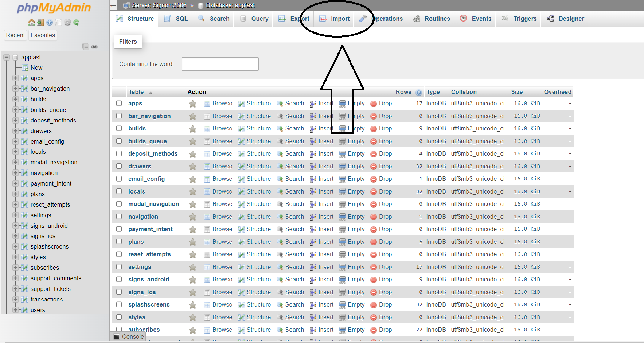Select the drawers table checkbox
Image resolution: width=644 pixels, height=343 pixels.
tap(119, 166)
